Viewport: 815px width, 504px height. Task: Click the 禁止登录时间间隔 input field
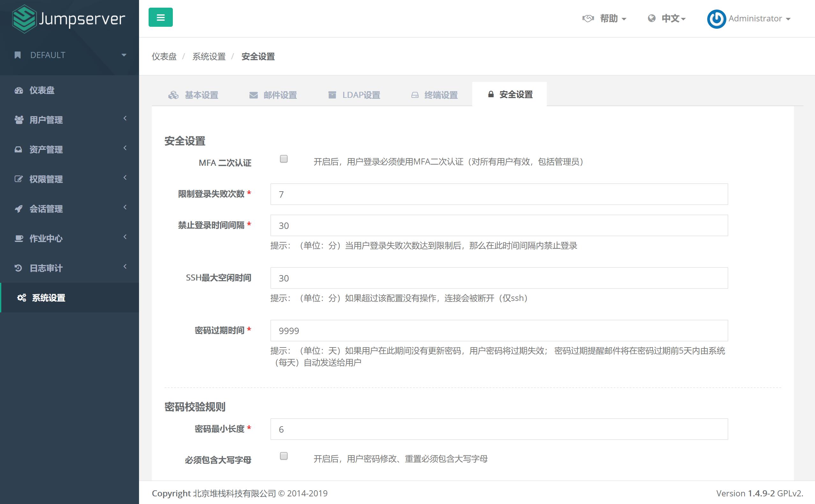499,226
